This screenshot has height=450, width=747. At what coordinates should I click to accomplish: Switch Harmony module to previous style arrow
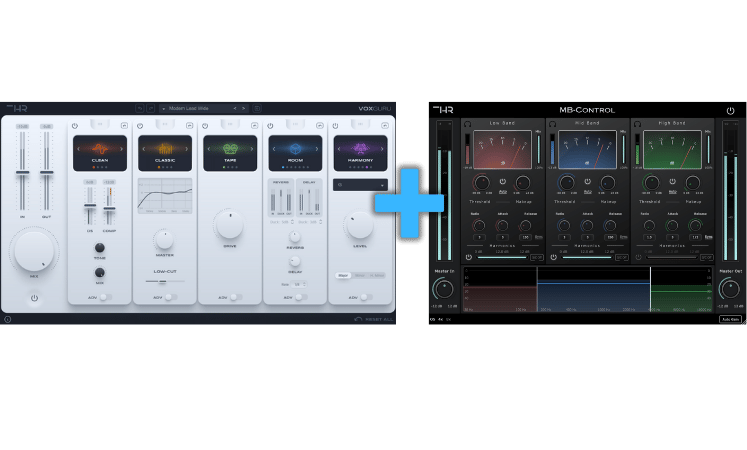[339, 149]
